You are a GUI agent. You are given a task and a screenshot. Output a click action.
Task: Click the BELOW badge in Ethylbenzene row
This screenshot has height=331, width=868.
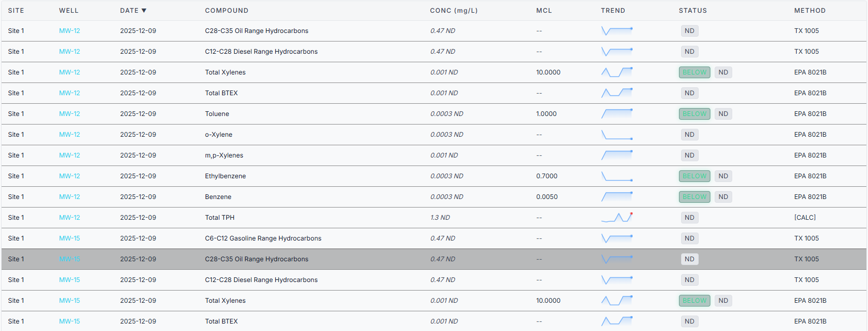694,176
